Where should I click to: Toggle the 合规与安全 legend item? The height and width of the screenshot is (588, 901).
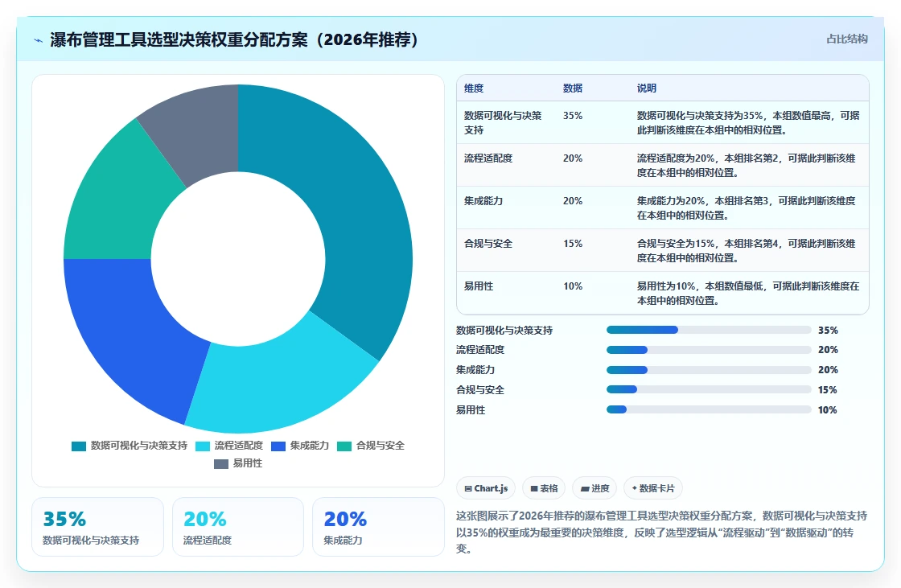tap(370, 446)
